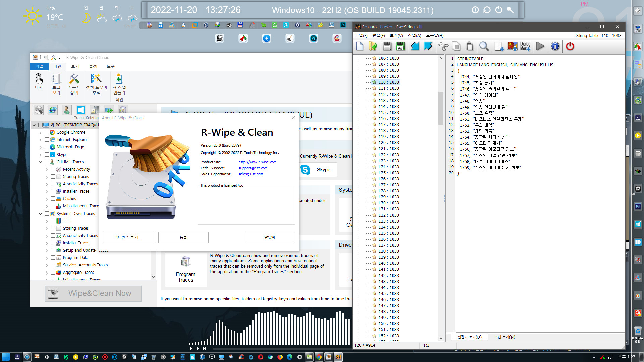
Task: Click the resource tree vertical scrollbar thumb
Action: (441, 108)
